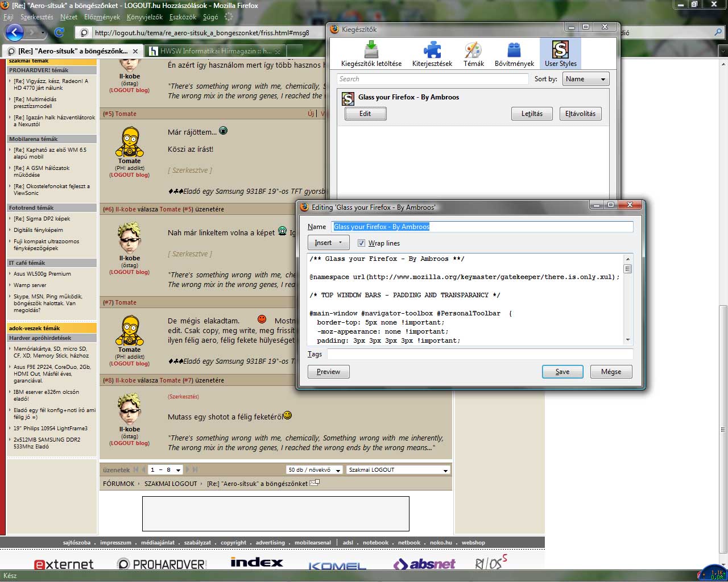The image size is (728, 582).
Task: Open the Nézet menu
Action: [69, 17]
